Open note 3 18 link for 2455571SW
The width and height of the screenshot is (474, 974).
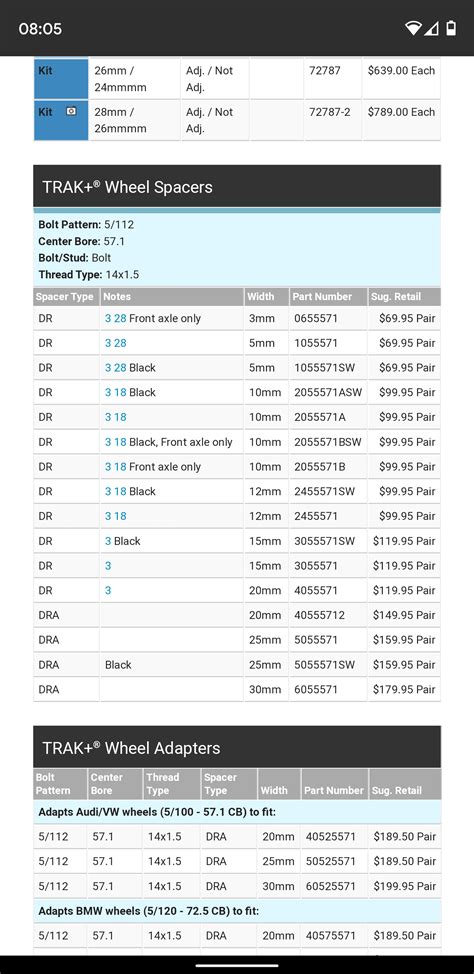116,491
